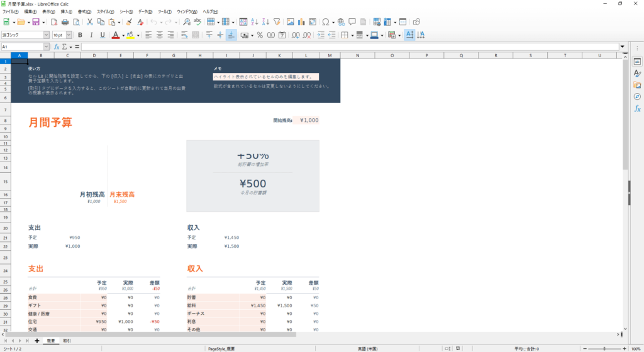This screenshot has width=644, height=352.
Task: Click the Open file folder icon
Action: click(x=21, y=22)
